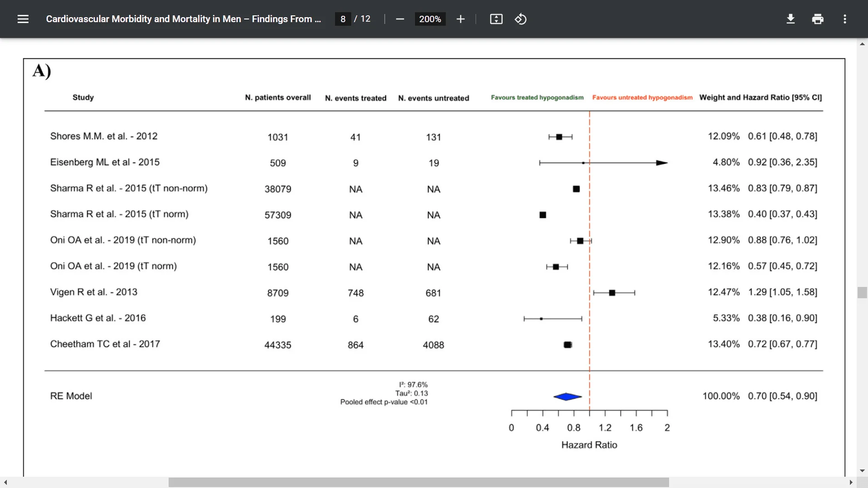The height and width of the screenshot is (488, 868).
Task: Click 'N. events untreated' header
Action: (x=434, y=98)
